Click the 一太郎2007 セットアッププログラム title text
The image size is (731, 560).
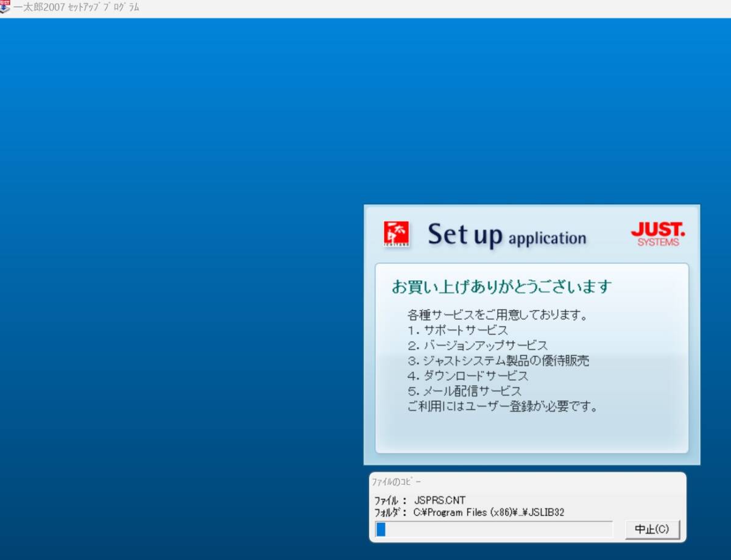click(76, 8)
